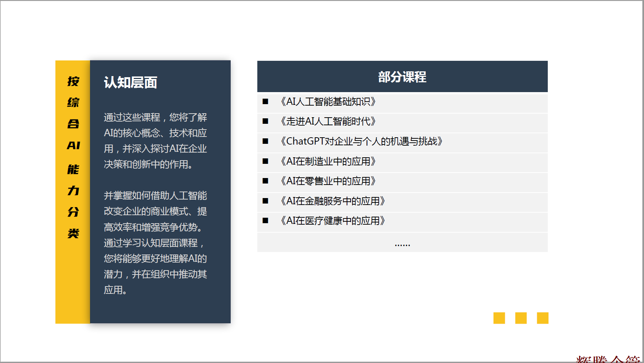The width and height of the screenshot is (644, 363).
Task: Click the rightmost of three yellow squares
Action: coord(542,318)
